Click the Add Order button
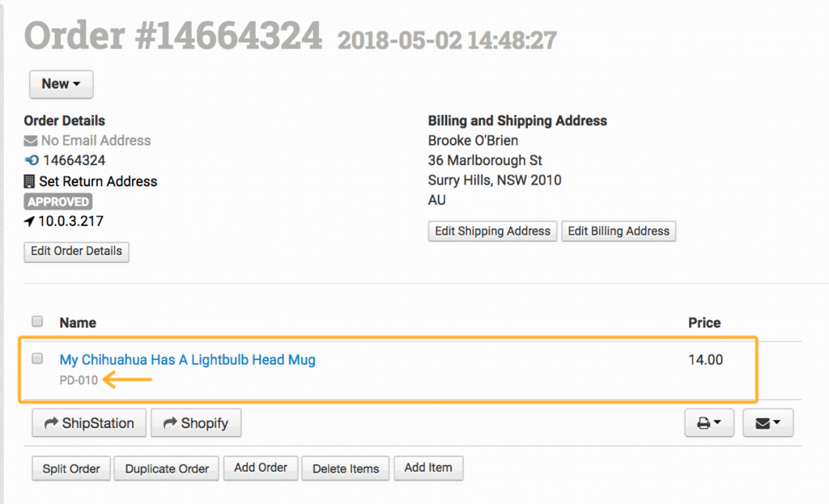This screenshot has height=504, width=829. [x=261, y=468]
